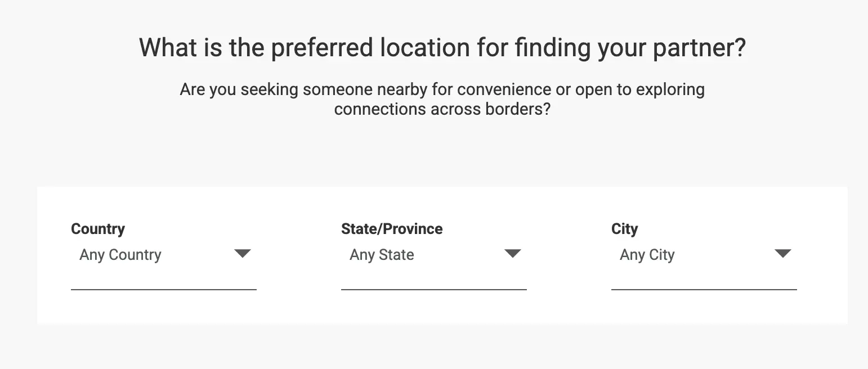
Task: Open the Any City combo box
Action: (x=647, y=255)
